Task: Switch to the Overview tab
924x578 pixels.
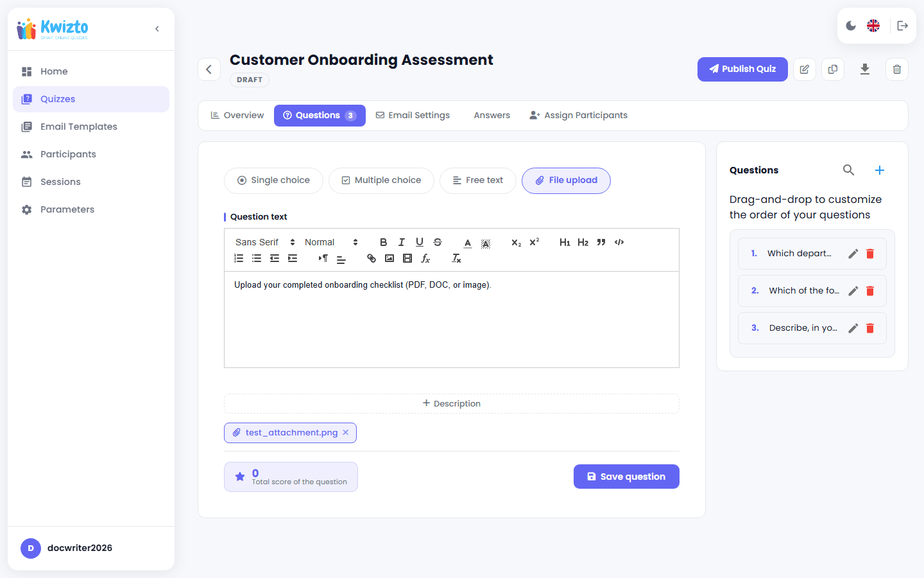Action: click(x=237, y=116)
